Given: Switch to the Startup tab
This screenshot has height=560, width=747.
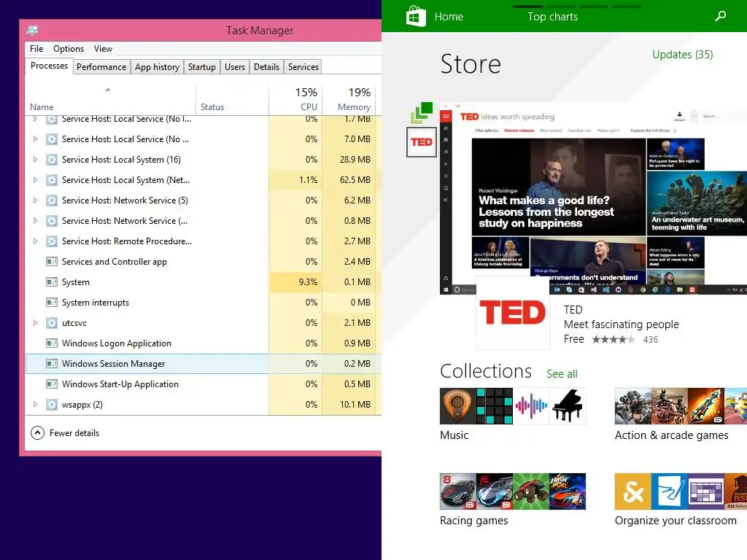Looking at the screenshot, I should (202, 66).
